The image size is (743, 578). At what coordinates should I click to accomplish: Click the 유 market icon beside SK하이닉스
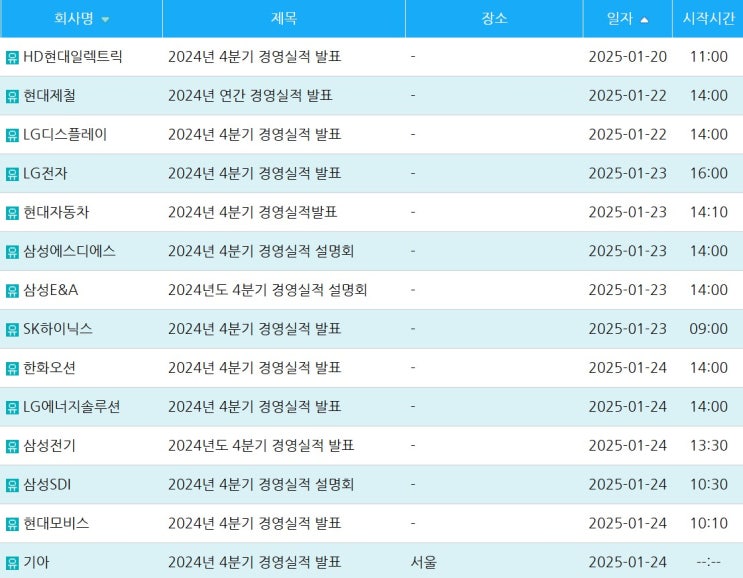(12, 329)
